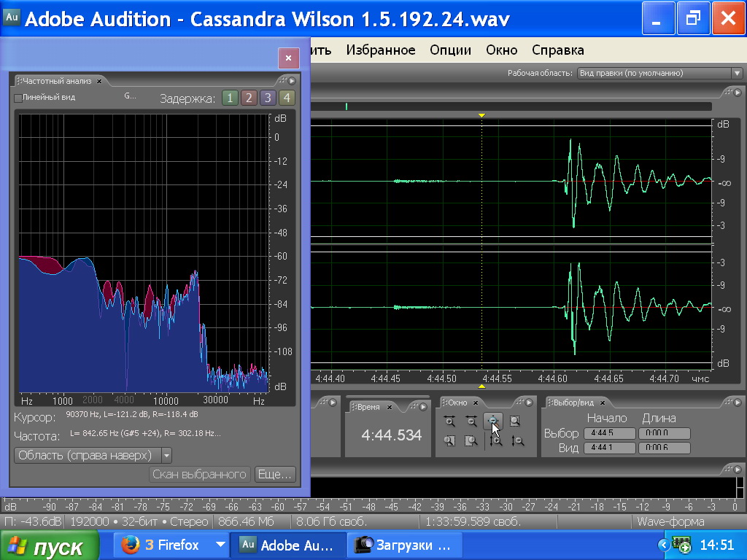
Task: Open the Рабочая область workspace dropdown
Action: pos(659,74)
